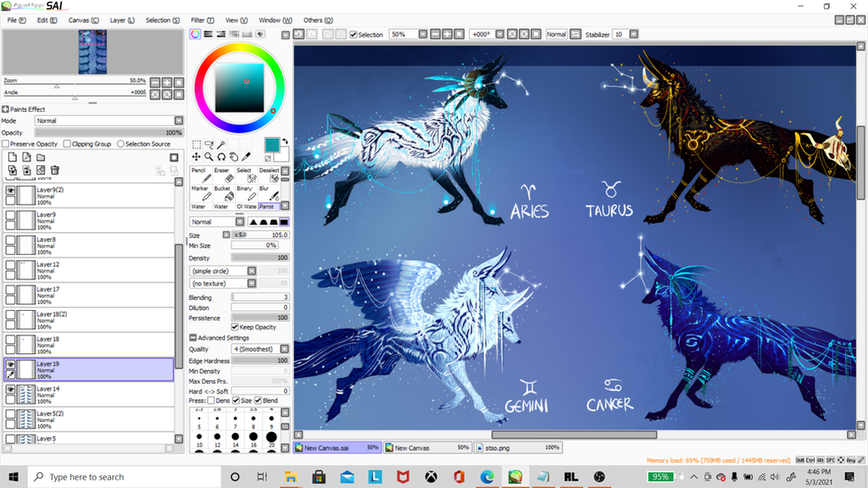The image size is (868, 488).
Task: Switch to the second New Canvas tab
Action: (x=427, y=447)
